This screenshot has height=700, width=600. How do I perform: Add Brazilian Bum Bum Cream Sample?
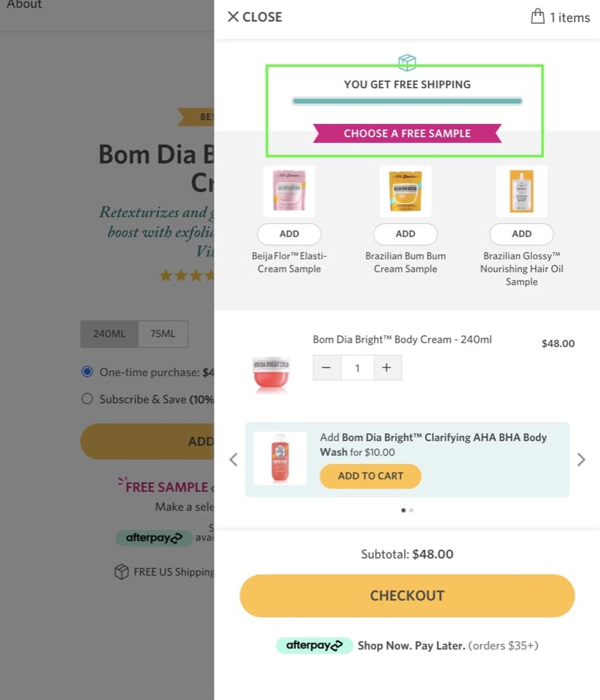point(405,234)
